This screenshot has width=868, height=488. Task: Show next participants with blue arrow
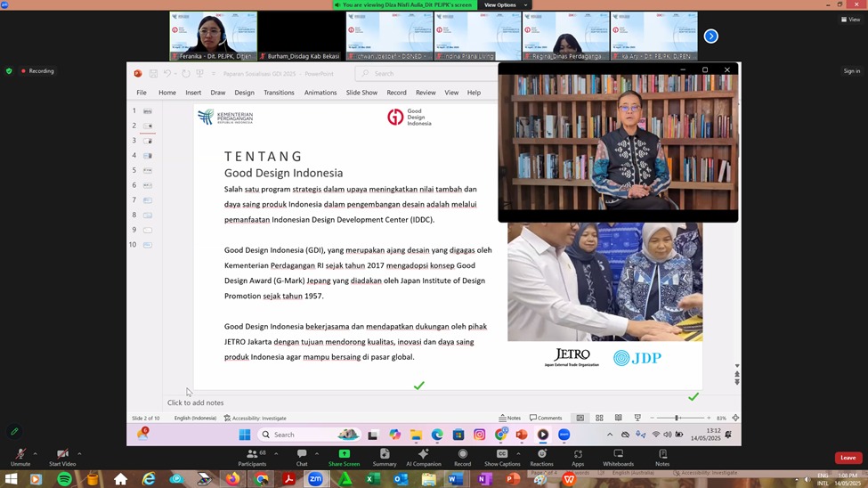click(x=710, y=36)
